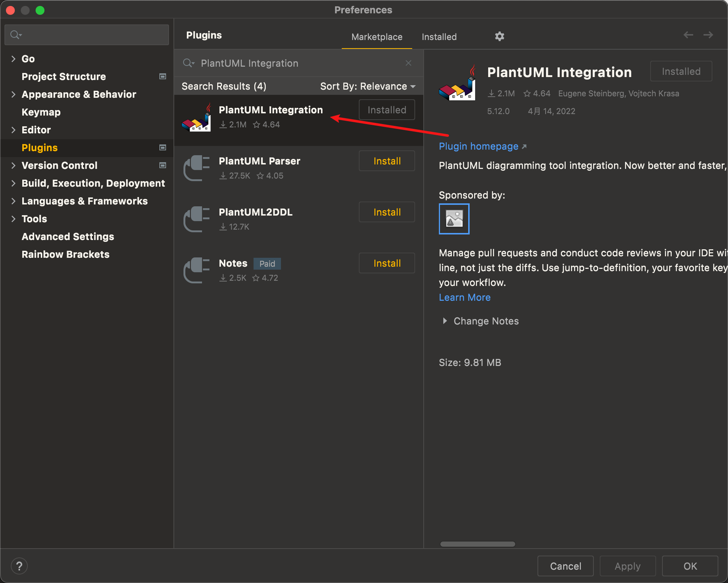The height and width of the screenshot is (583, 728).
Task: Open the Sort By Relevance dropdown
Action: tap(367, 86)
